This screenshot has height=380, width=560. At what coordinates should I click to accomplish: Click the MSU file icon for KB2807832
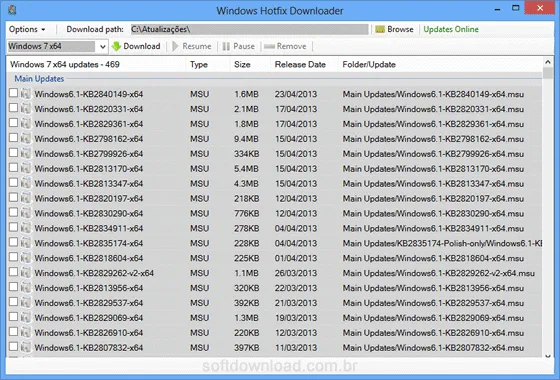[26, 348]
